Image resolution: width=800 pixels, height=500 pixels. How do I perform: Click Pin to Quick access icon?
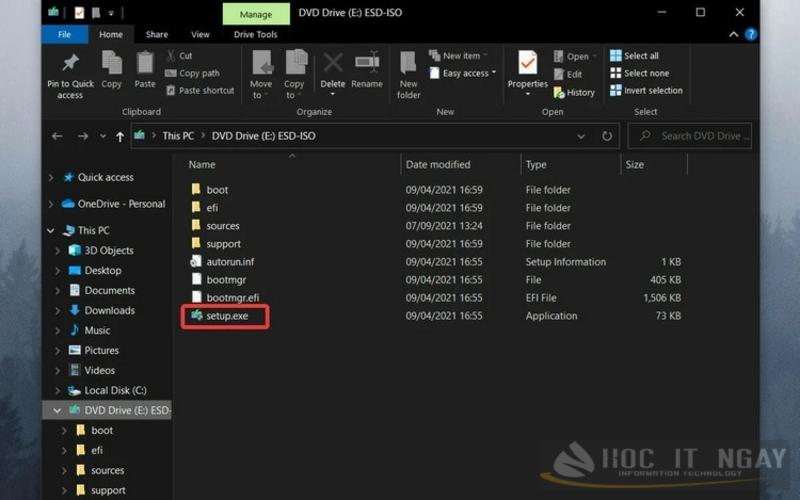pyautogui.click(x=70, y=63)
